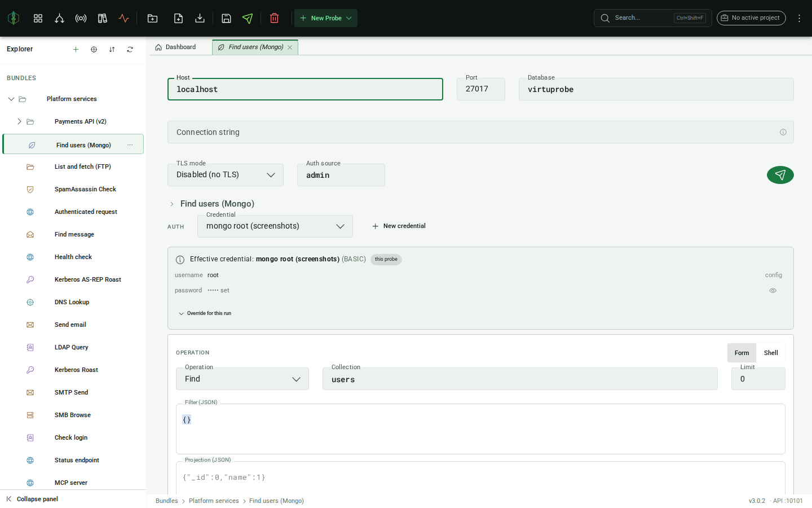This screenshot has width=812, height=508.
Task: Switch to the Dashboard tab
Action: tap(176, 47)
